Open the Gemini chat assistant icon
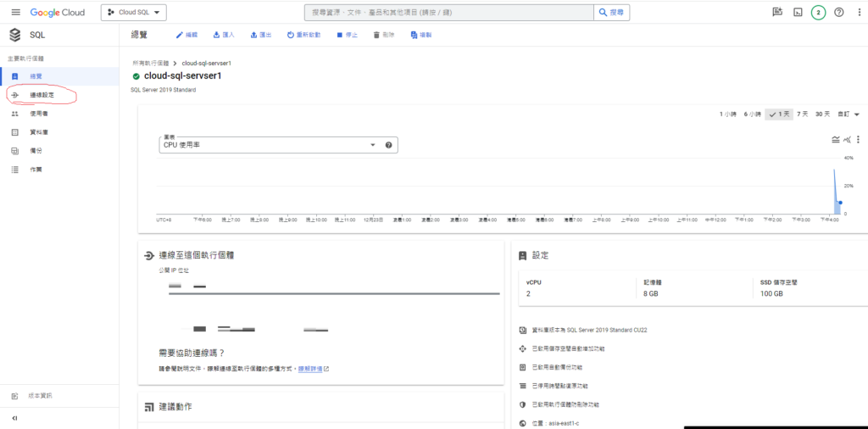The image size is (868, 429). click(x=776, y=13)
